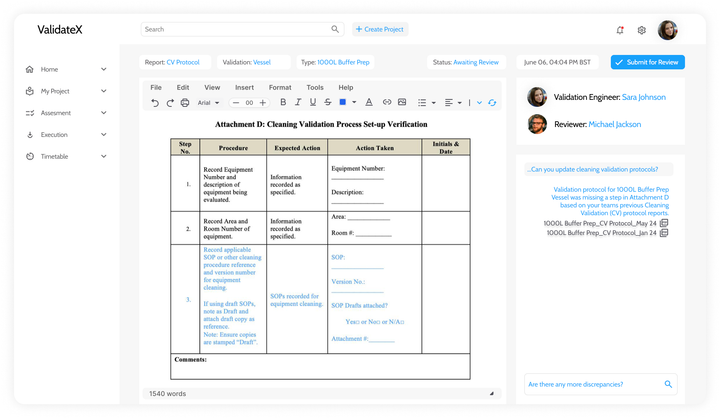Click the redo arrow icon

[x=170, y=103]
